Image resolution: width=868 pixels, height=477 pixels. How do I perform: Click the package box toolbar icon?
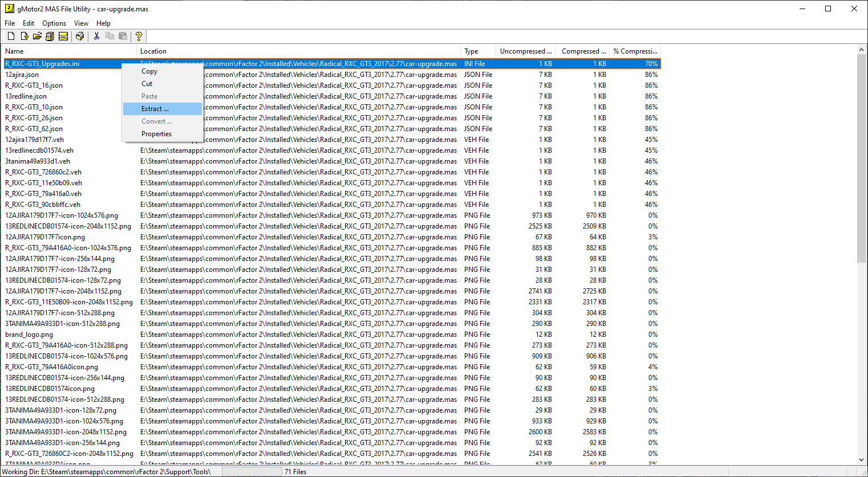[x=80, y=36]
